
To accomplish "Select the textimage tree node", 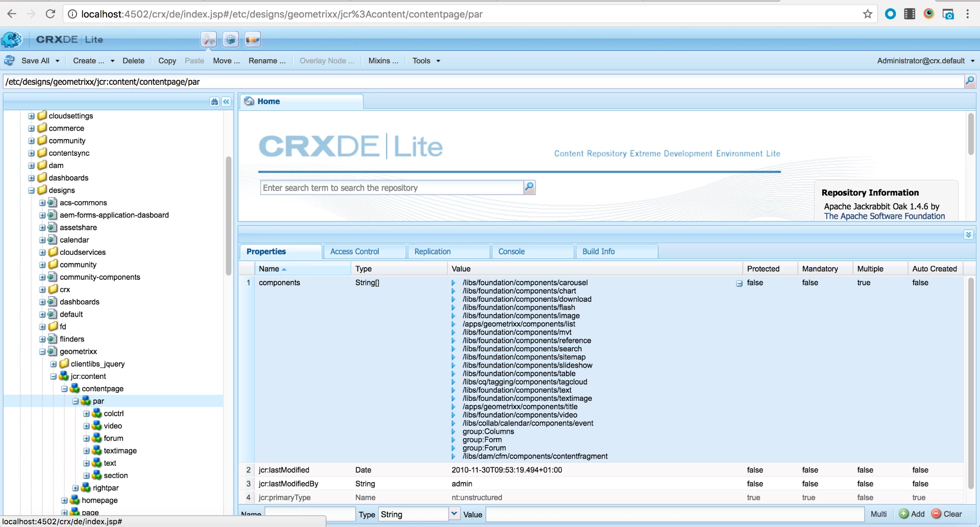I will click(120, 450).
